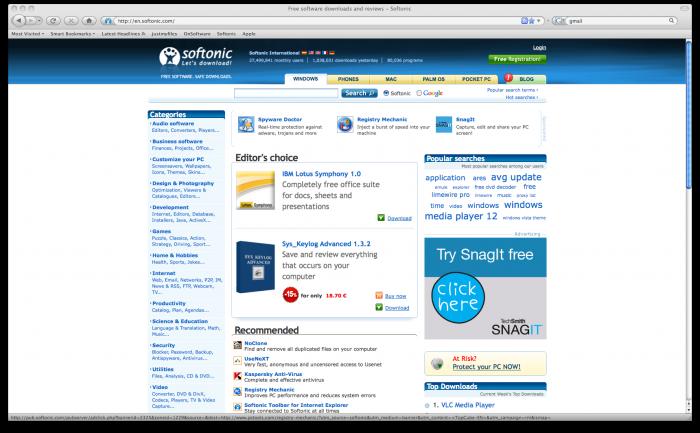Click the Softonic logo in the header
Image resolution: width=700 pixels, height=433 pixels.
tap(196, 57)
